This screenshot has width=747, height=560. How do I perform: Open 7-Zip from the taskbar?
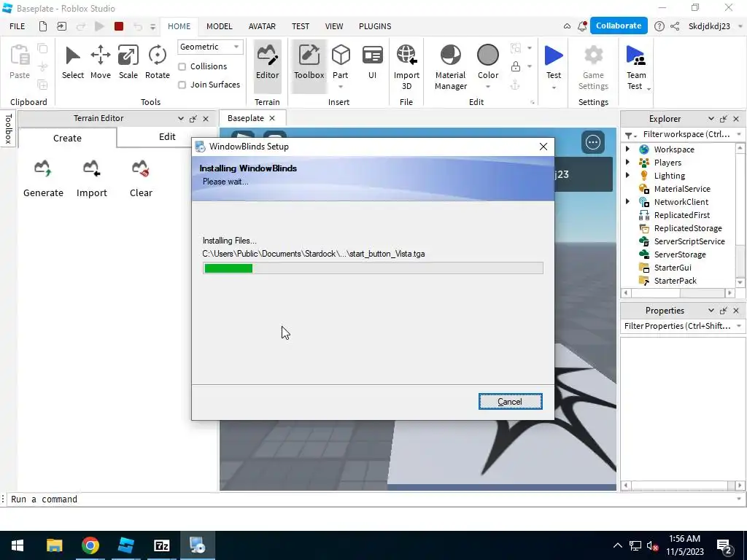coord(161,545)
